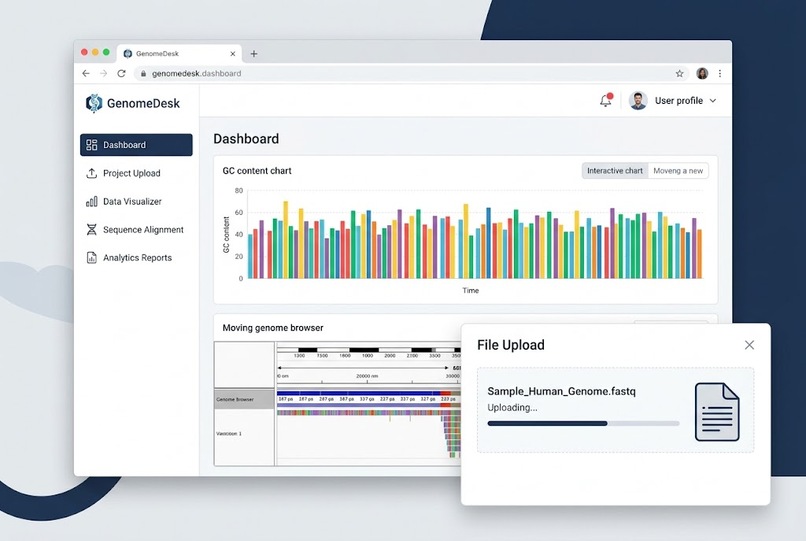Click the file document icon in File Upload
Screen dimensions: 806x541
point(717,412)
